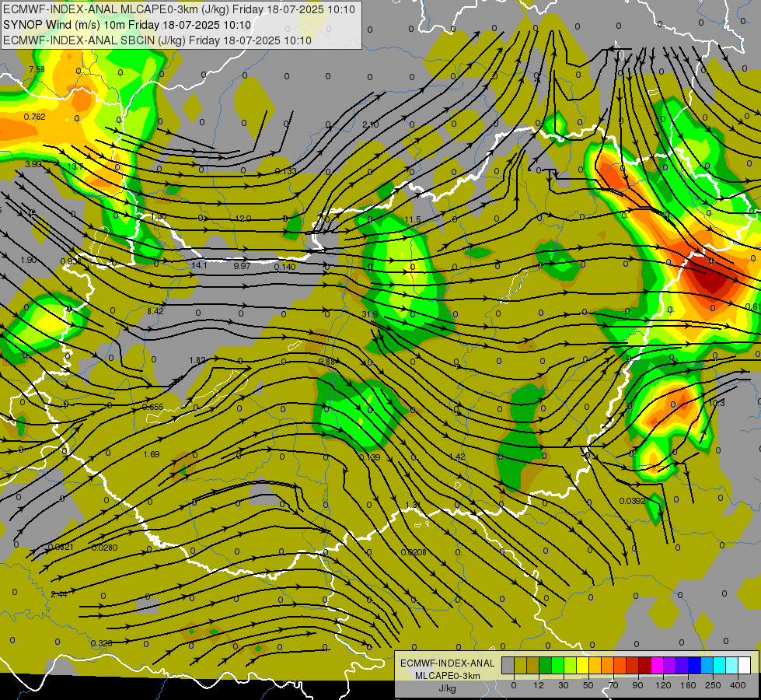Image resolution: width=761 pixels, height=700 pixels.
Task: Click the 0.0208 map value
Action: (x=414, y=552)
